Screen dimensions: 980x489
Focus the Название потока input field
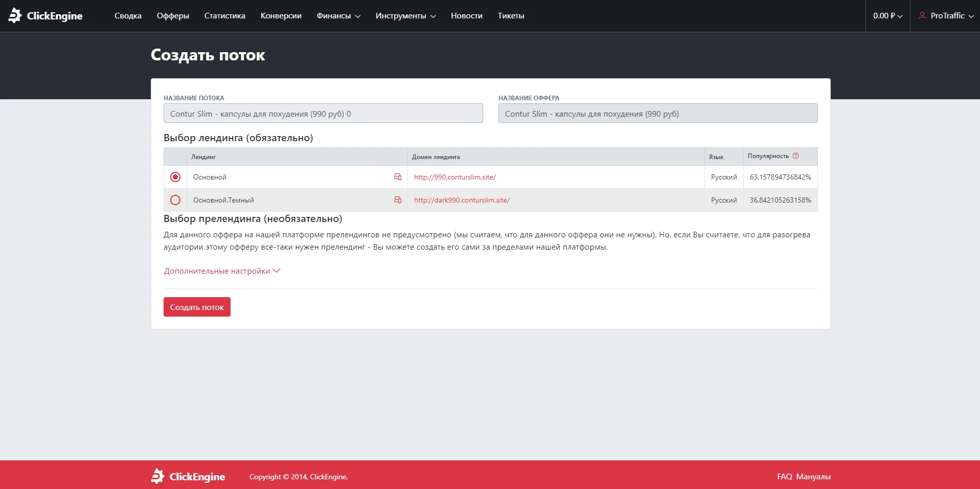(x=323, y=113)
